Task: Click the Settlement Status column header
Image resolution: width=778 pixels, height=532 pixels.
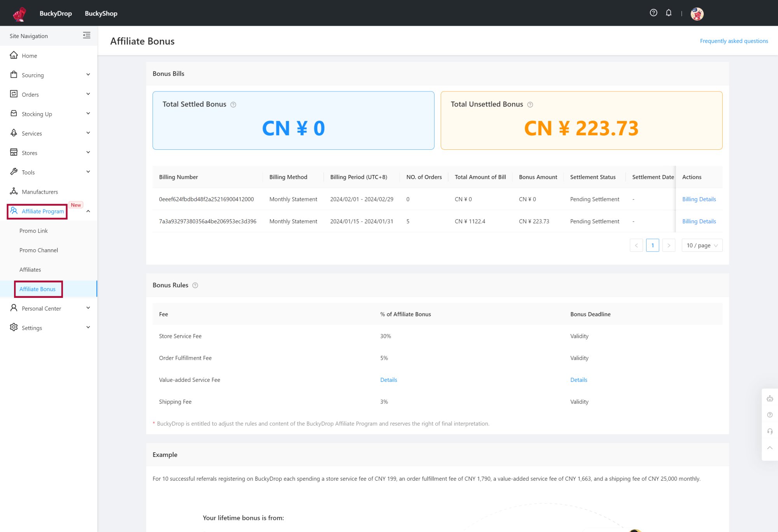Action: 593,177
